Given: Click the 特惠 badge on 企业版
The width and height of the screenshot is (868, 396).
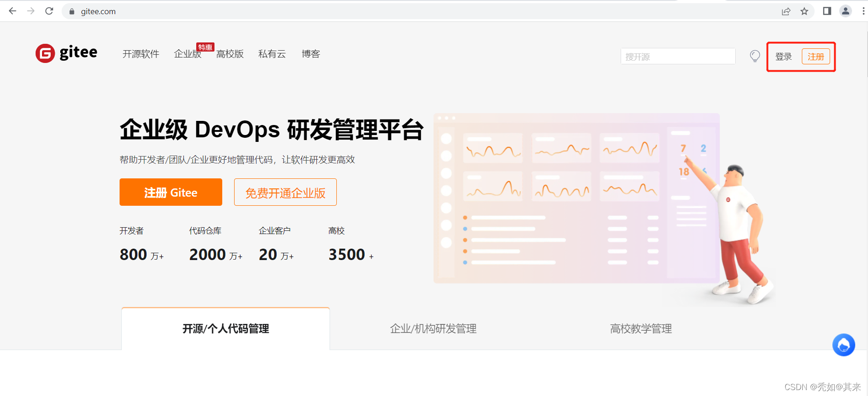Looking at the screenshot, I should [x=205, y=47].
